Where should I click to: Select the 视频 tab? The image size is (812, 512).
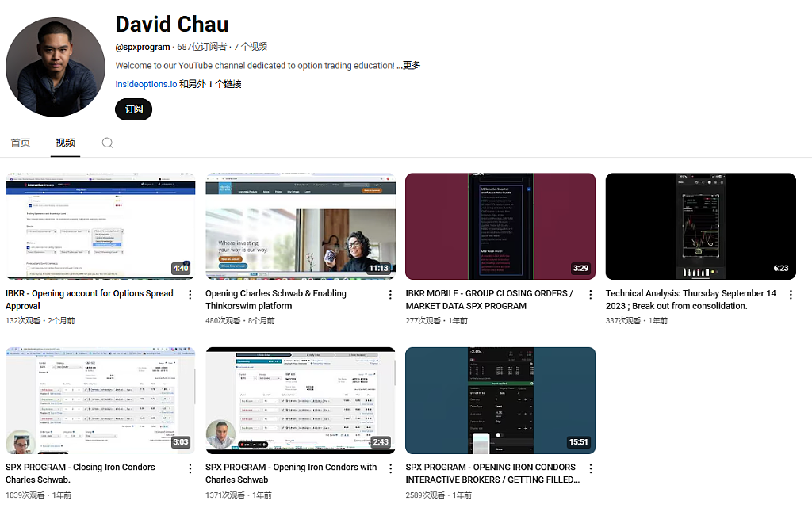click(65, 143)
